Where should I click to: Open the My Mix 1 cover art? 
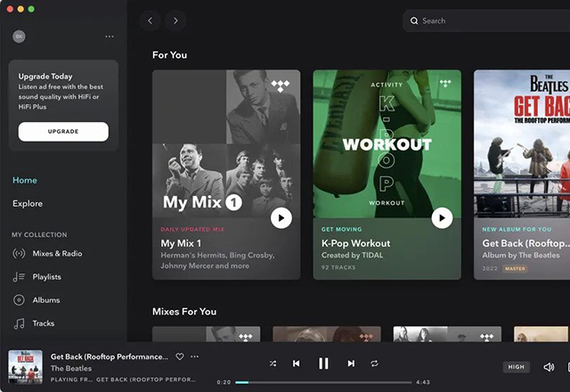(226, 144)
